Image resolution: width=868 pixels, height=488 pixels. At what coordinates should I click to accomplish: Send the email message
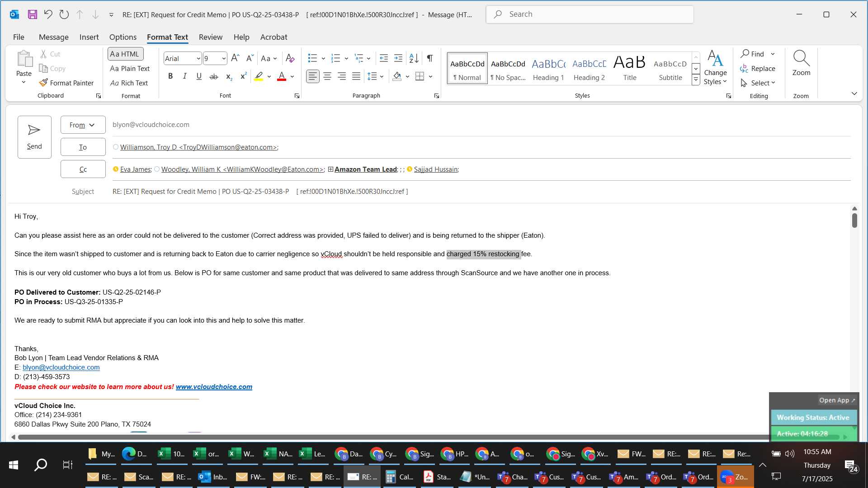(x=34, y=137)
